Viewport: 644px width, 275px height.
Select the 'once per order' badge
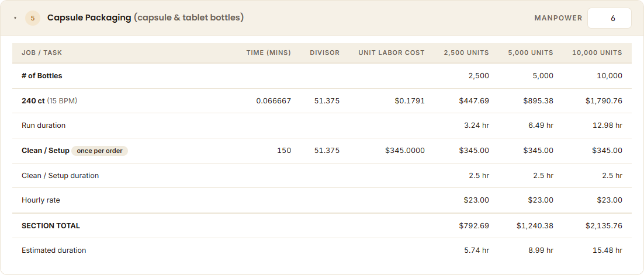(99, 151)
